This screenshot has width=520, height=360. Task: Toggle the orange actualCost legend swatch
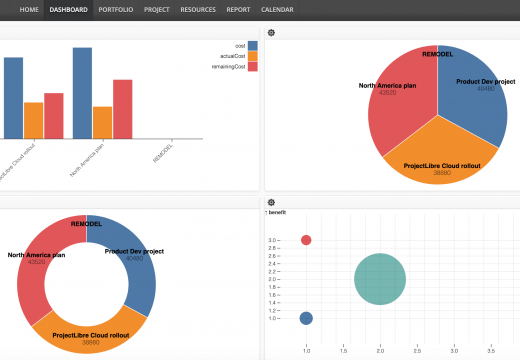pos(253,56)
